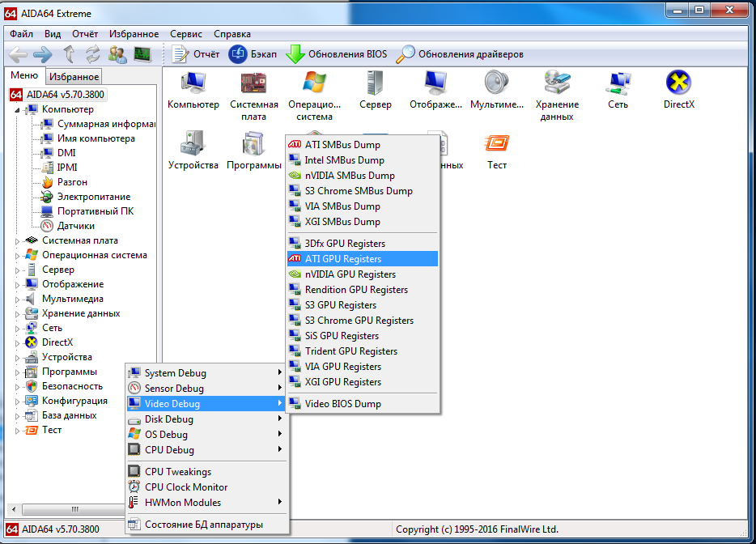Switch to the Избранное tab in sidebar

pyautogui.click(x=74, y=77)
